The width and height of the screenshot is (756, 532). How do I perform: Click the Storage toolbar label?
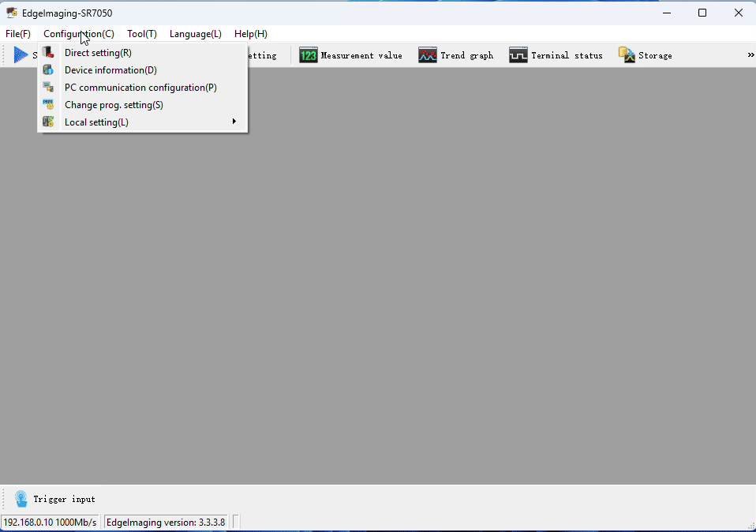[x=655, y=55]
